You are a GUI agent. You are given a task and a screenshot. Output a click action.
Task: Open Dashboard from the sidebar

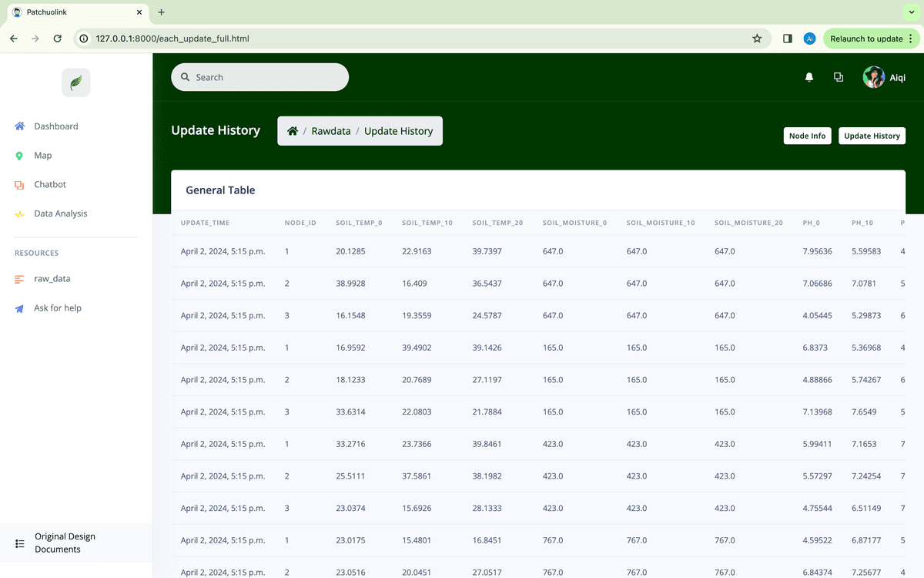[55, 126]
